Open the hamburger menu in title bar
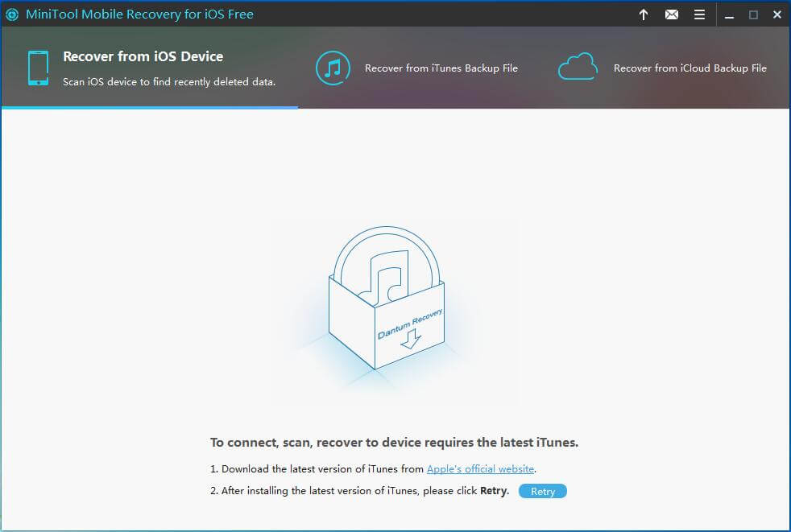This screenshot has height=532, width=791. tap(699, 14)
